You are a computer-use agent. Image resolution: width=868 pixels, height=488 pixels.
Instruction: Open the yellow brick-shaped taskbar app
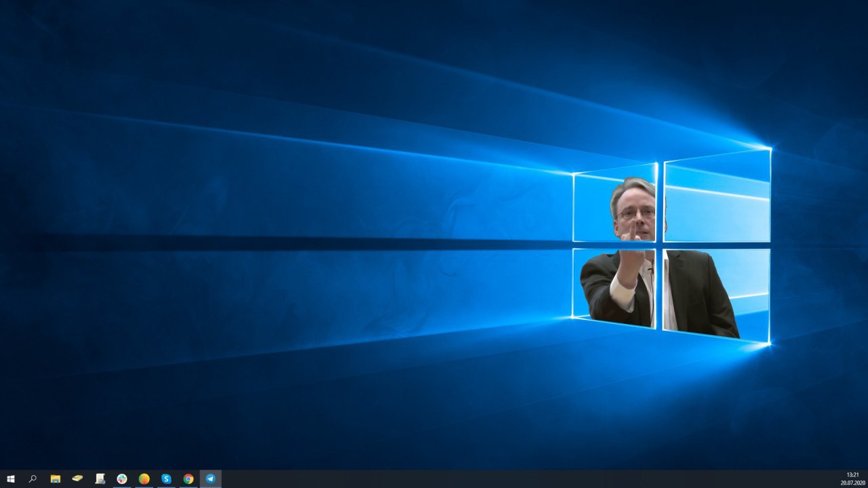pyautogui.click(x=78, y=479)
